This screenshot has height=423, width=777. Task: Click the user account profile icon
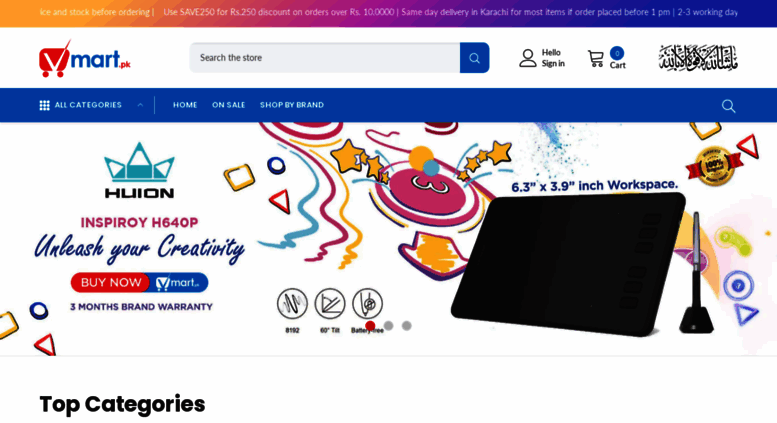point(528,58)
